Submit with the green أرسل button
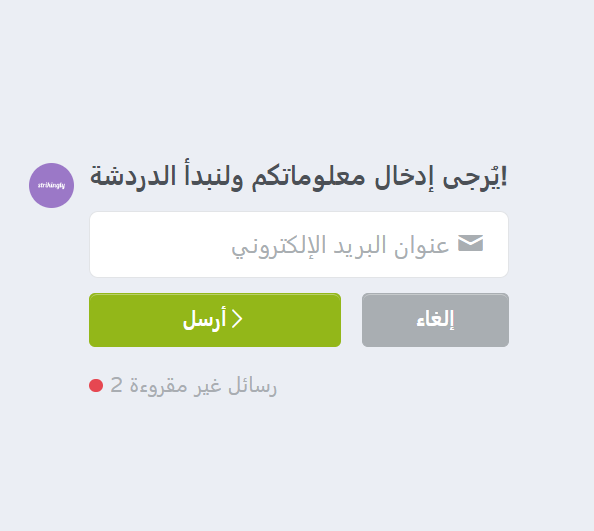 point(215,320)
